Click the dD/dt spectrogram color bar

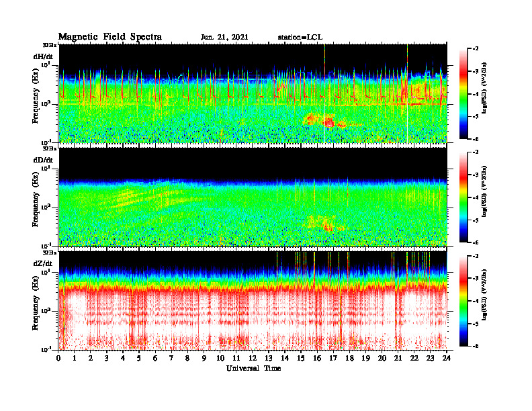tap(463, 197)
